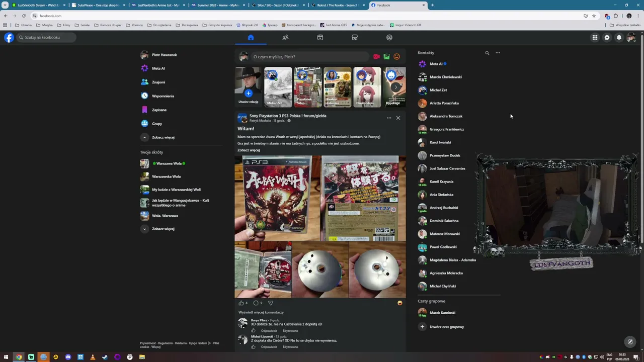
Task: Open Steam from the taskbar
Action: tap(105, 357)
